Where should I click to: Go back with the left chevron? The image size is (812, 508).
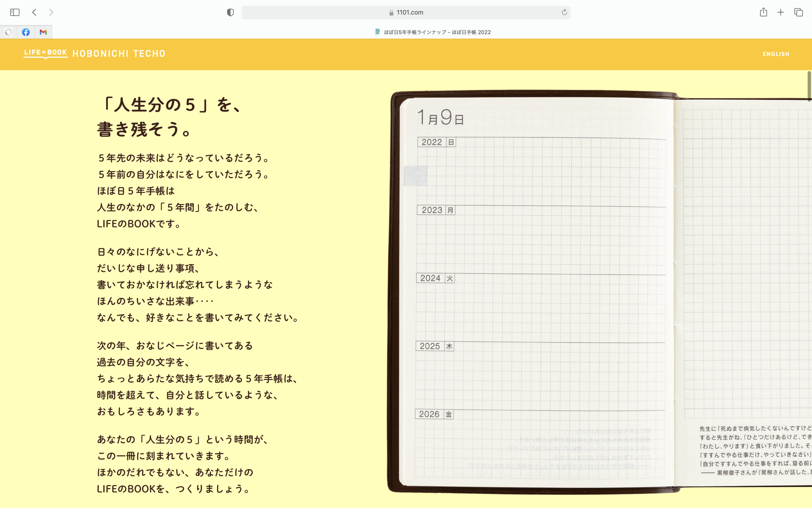[34, 12]
